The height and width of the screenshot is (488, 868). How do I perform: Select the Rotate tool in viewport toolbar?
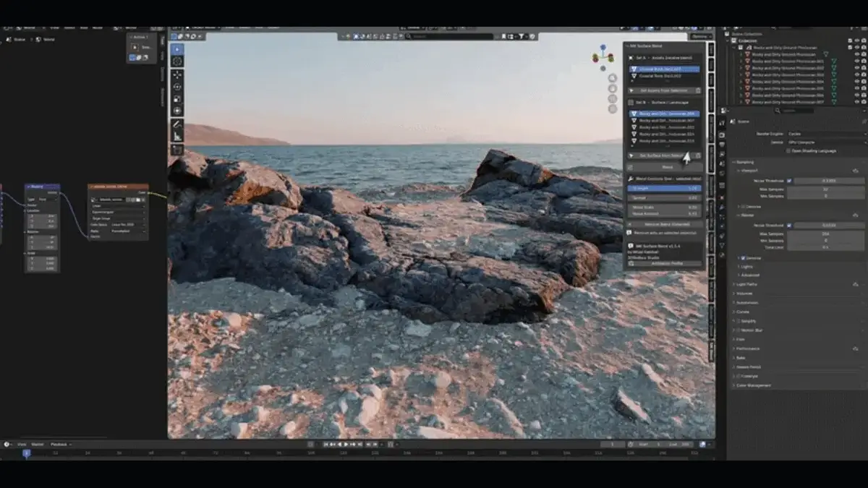(x=177, y=87)
